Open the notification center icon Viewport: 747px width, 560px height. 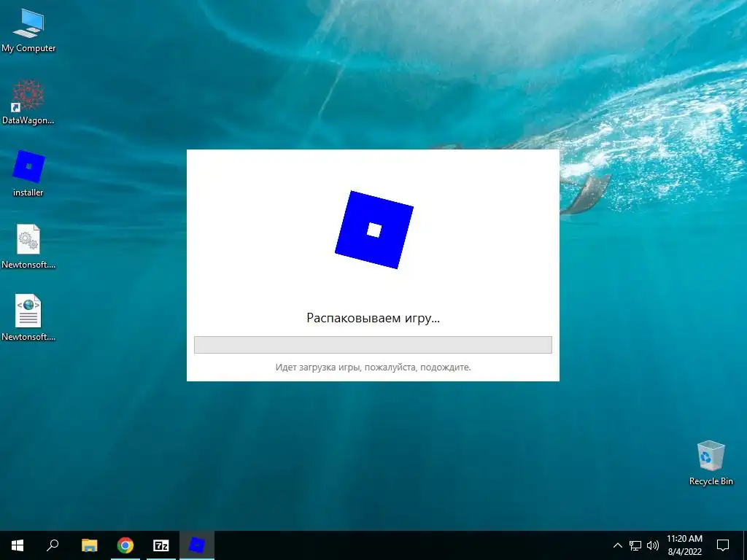click(x=723, y=545)
